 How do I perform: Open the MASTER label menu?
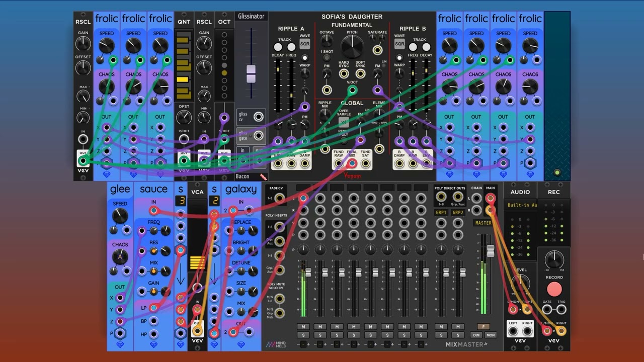click(483, 223)
